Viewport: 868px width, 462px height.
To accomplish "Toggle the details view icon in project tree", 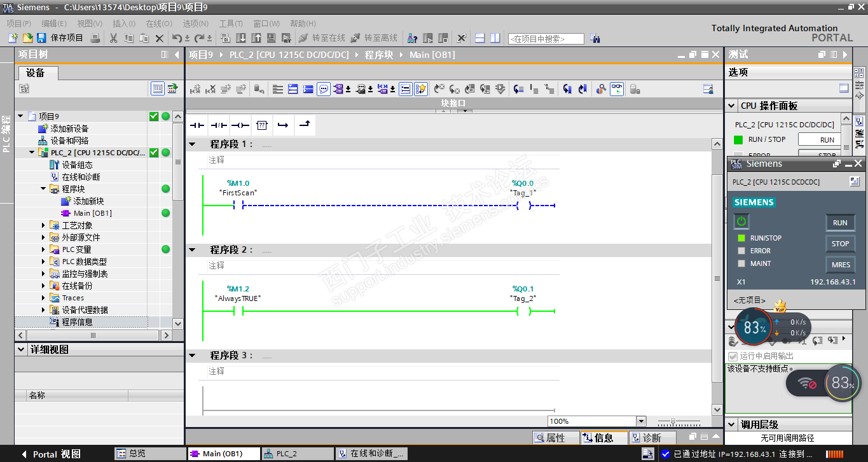I will (x=157, y=88).
